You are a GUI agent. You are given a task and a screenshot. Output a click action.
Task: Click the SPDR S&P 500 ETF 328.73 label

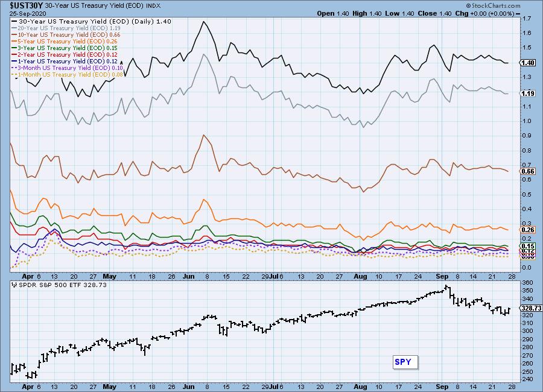[59, 285]
